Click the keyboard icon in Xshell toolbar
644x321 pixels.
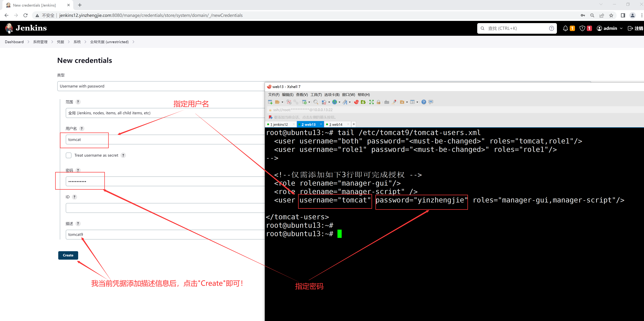[x=387, y=102]
